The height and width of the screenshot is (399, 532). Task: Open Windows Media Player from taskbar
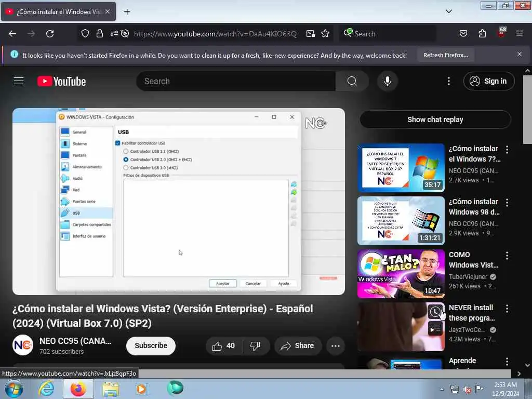click(142, 389)
